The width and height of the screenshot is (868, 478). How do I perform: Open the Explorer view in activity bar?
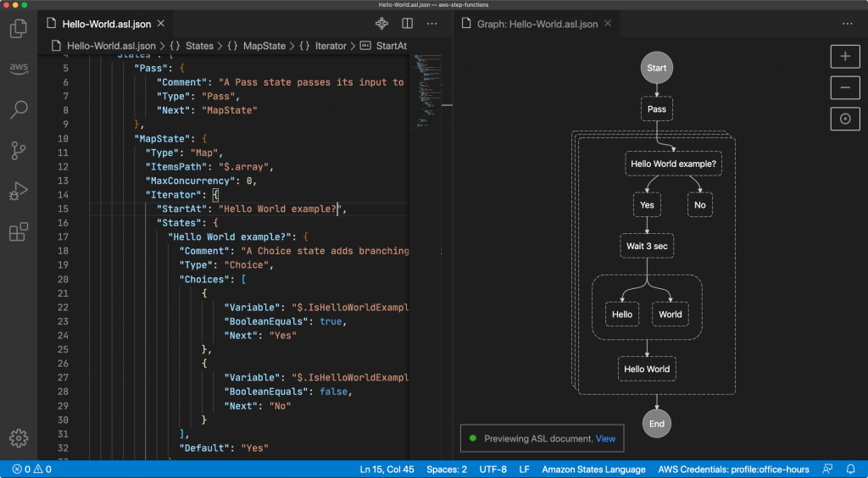point(18,29)
